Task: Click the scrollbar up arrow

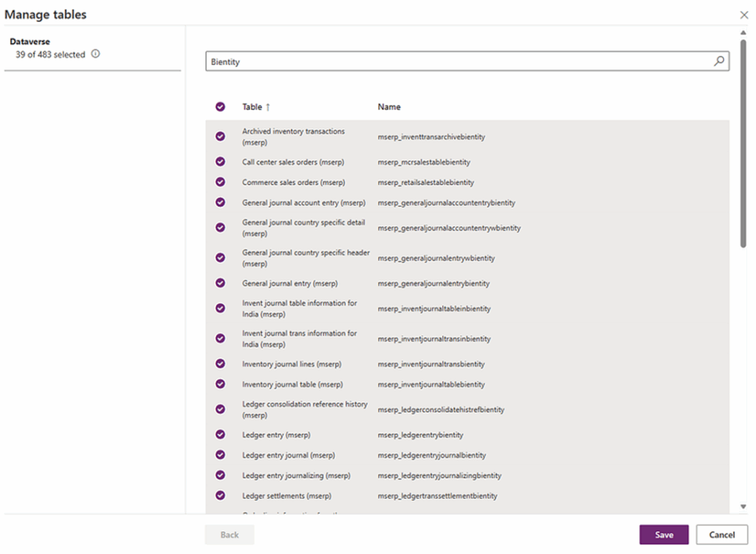Action: pos(743,33)
